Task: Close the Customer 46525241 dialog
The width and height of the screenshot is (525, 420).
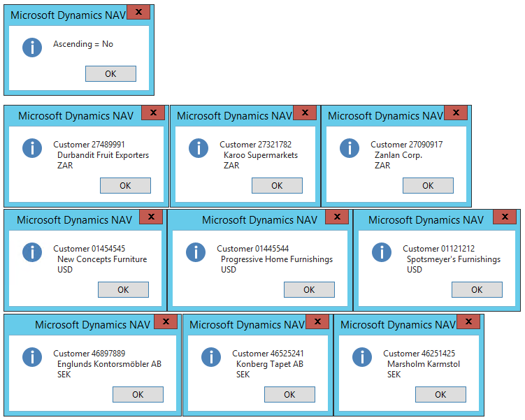Action: (x=317, y=321)
